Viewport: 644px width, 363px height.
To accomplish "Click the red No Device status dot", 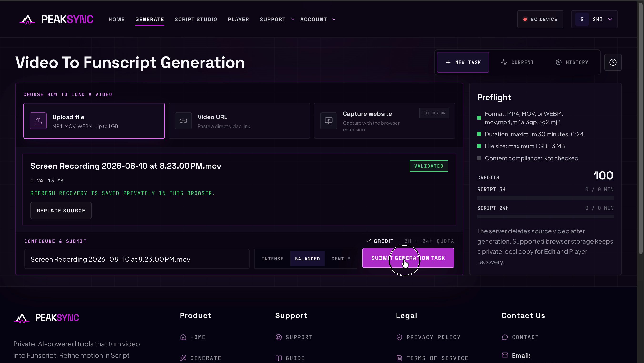I will tap(525, 20).
